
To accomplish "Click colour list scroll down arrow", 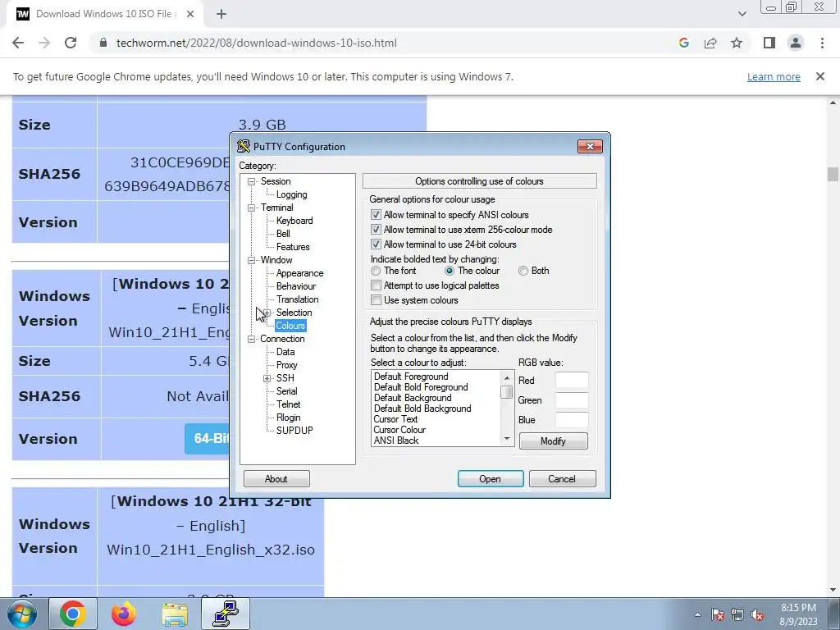I will tap(507, 439).
